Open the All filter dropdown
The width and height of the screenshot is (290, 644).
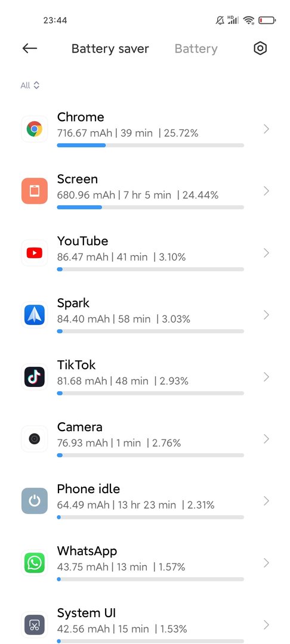coord(30,85)
